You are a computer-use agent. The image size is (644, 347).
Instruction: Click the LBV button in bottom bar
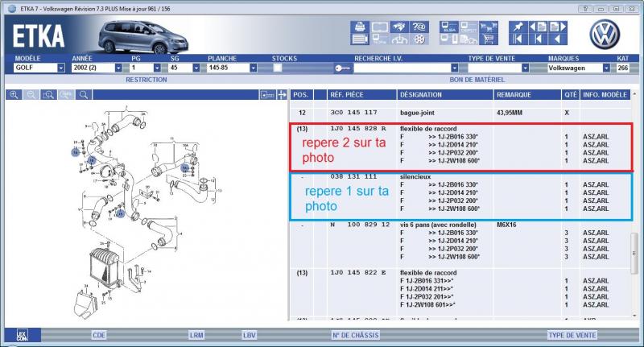pos(250,335)
